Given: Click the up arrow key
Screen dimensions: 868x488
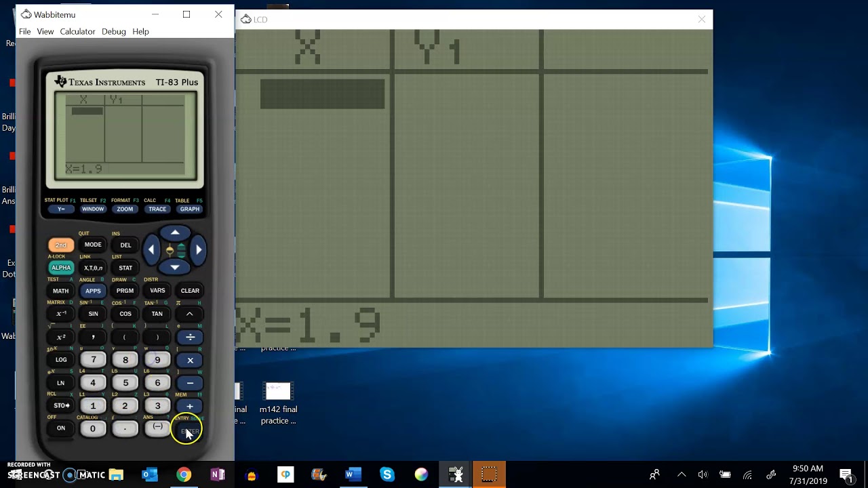Looking at the screenshot, I should [x=175, y=233].
